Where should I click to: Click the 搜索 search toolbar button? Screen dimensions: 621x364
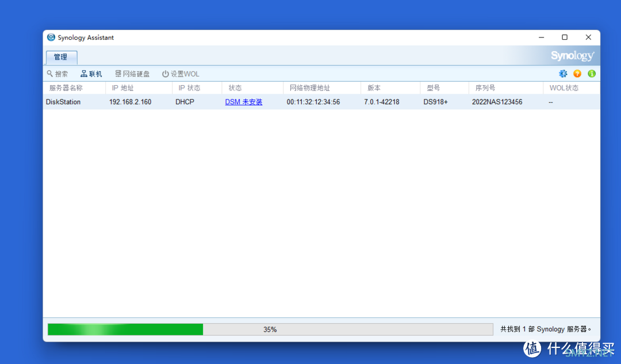[x=57, y=74]
